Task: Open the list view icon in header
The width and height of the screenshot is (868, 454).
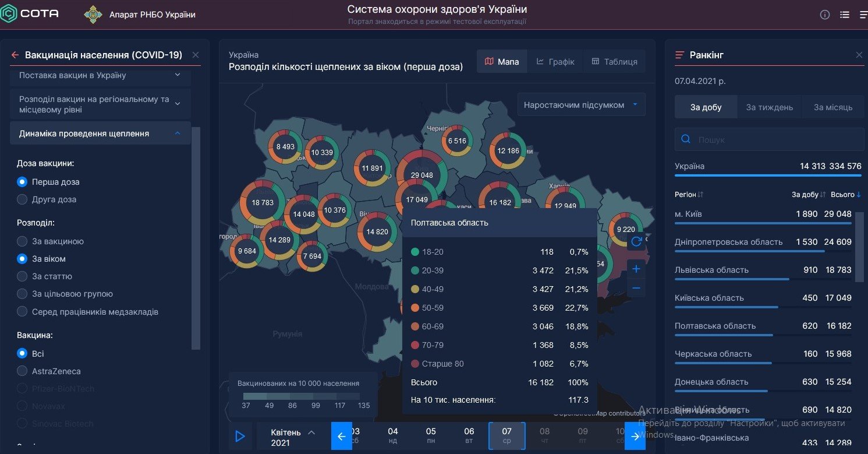Action: (x=845, y=15)
